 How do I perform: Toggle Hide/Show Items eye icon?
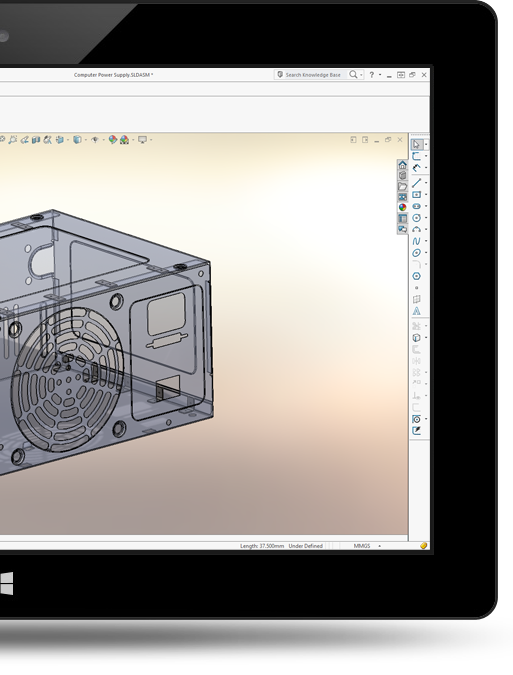tap(95, 139)
